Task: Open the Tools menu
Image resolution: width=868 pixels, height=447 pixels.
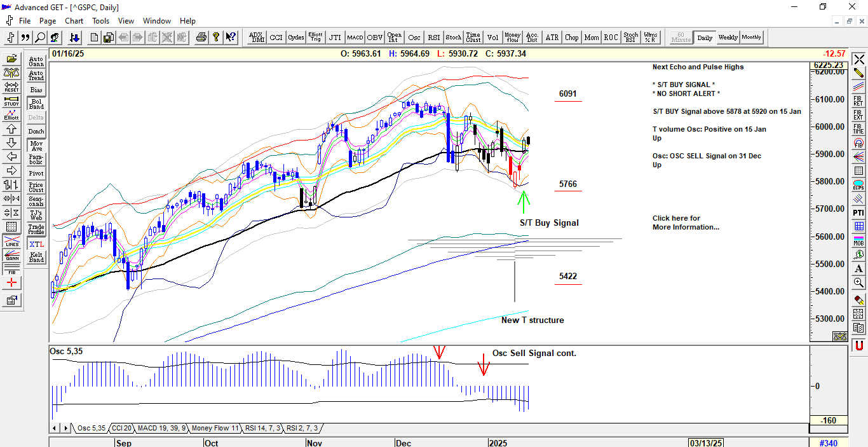Action: click(100, 21)
